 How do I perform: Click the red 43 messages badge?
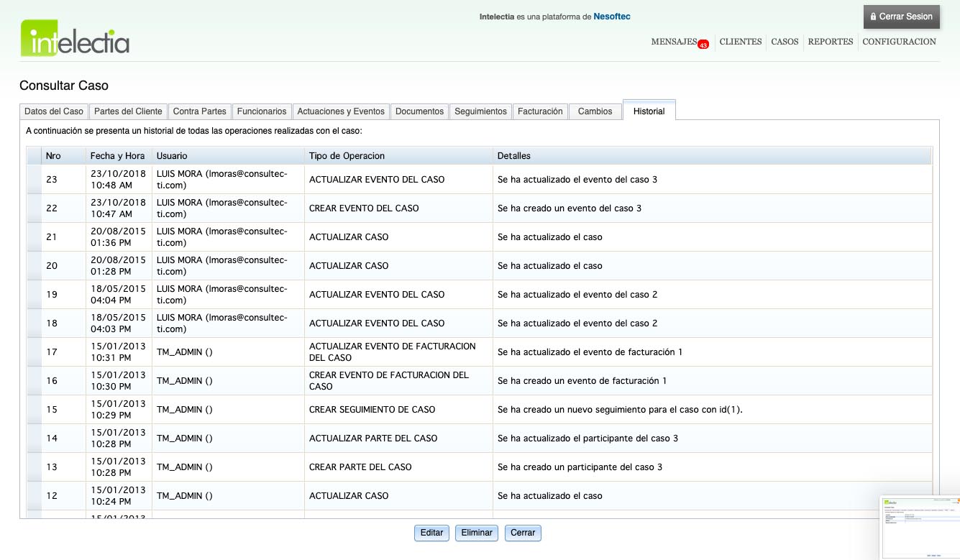coord(703,45)
